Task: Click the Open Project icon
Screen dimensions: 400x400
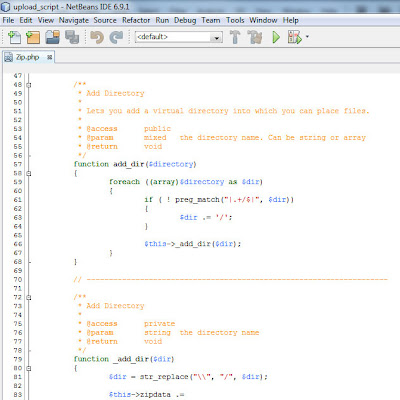Action: coord(53,37)
